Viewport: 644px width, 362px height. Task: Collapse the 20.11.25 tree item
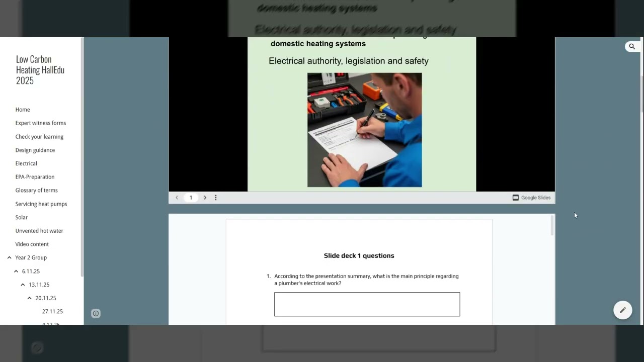[30, 298]
